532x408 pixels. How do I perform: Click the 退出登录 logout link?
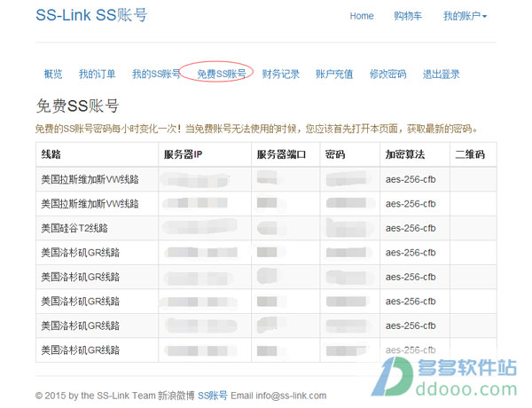441,74
